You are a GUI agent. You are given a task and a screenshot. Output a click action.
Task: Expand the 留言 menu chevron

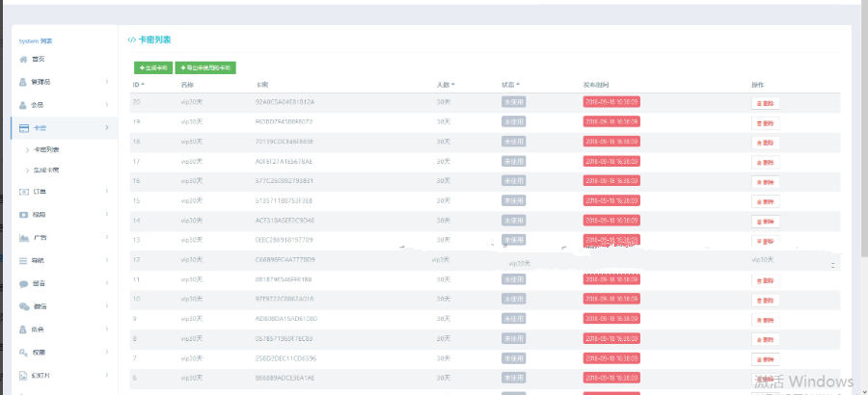click(x=107, y=283)
